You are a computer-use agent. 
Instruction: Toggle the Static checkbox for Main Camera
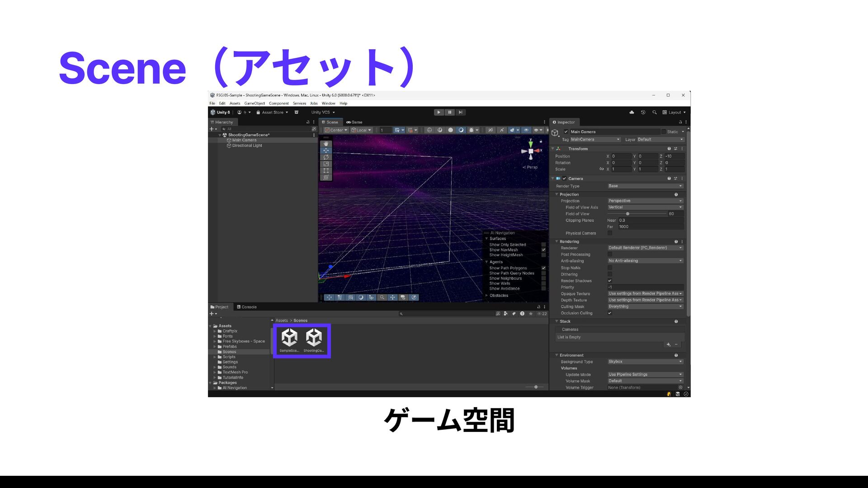(664, 132)
